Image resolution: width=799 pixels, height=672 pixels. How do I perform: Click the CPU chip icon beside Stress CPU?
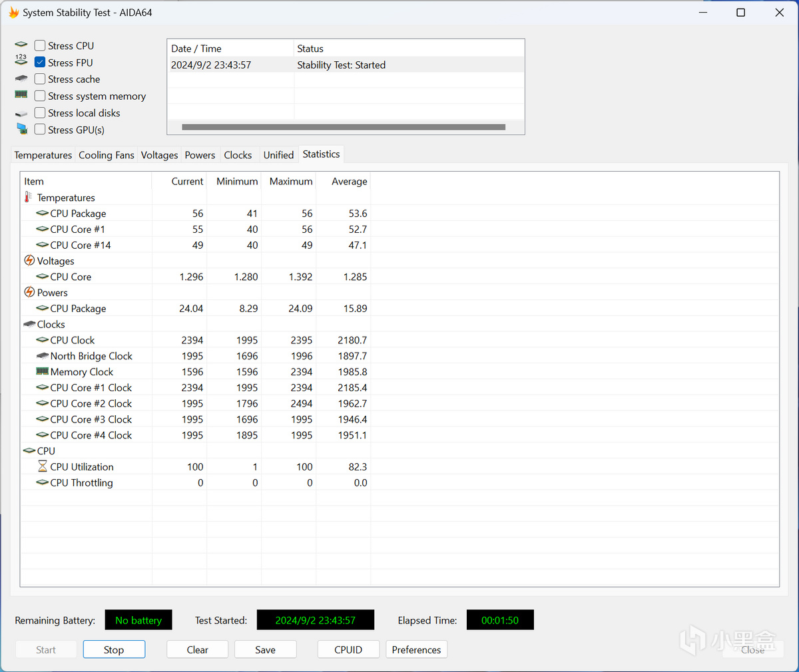point(21,45)
